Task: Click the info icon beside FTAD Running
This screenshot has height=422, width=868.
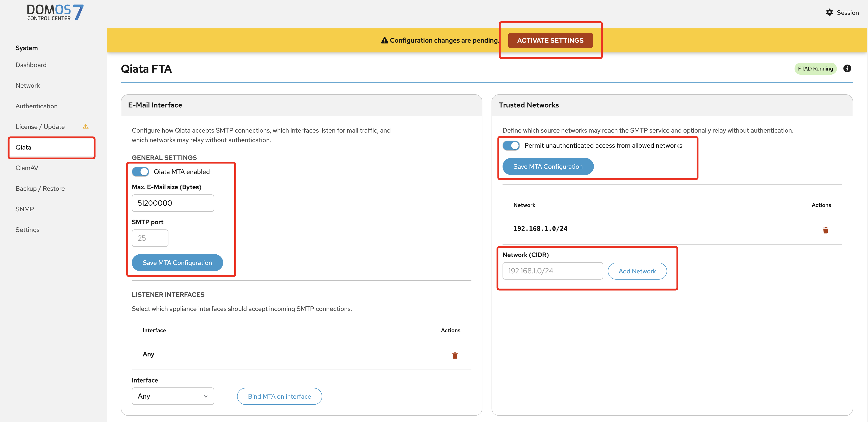Action: (847, 68)
